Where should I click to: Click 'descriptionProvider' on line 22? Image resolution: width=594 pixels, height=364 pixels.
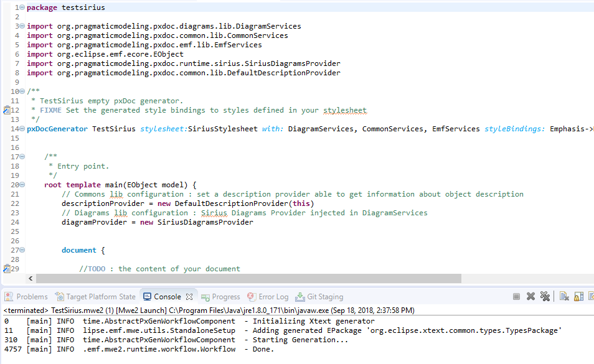tap(103, 203)
